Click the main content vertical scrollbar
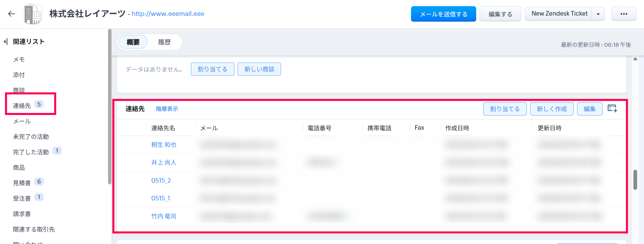The width and height of the screenshot is (644, 244). [x=635, y=180]
